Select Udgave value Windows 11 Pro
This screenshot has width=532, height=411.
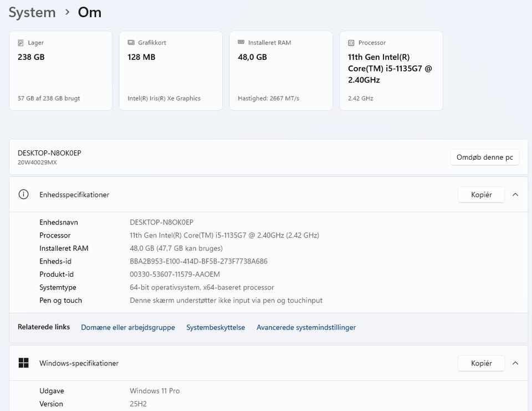[x=155, y=391]
